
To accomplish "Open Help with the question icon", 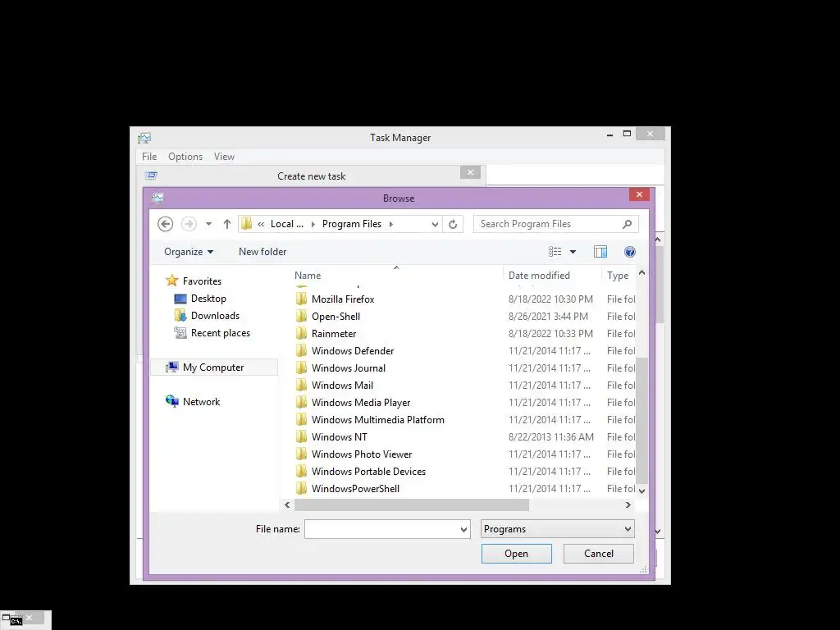I will click(x=630, y=252).
